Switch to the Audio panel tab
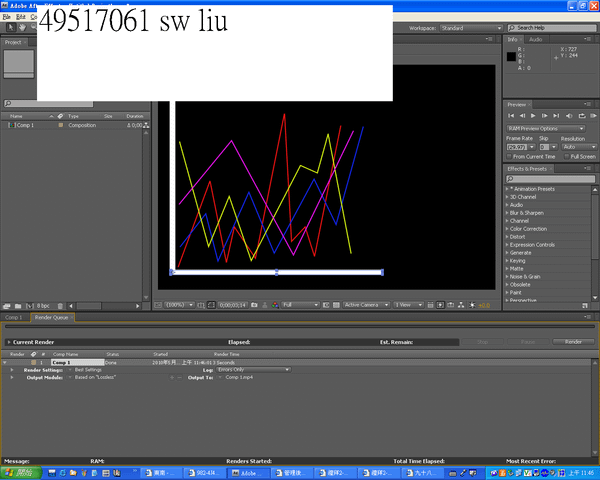Image resolution: width=600 pixels, height=480 pixels. tap(535, 39)
